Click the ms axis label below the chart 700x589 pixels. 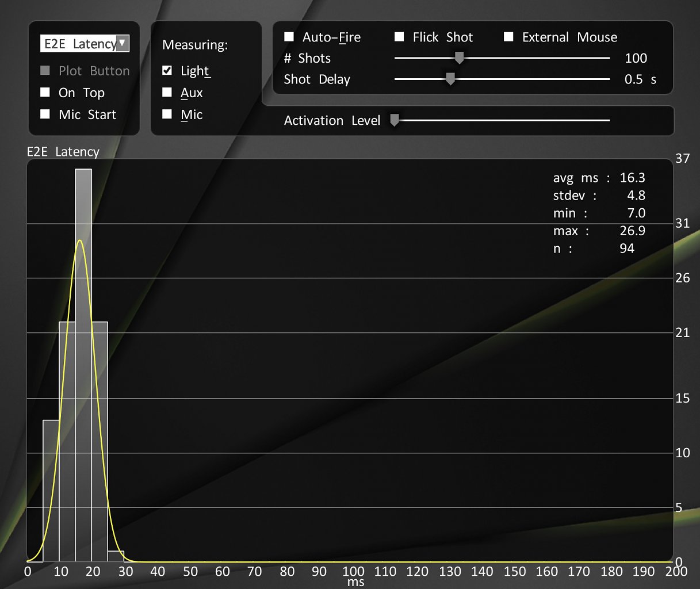coord(356,582)
